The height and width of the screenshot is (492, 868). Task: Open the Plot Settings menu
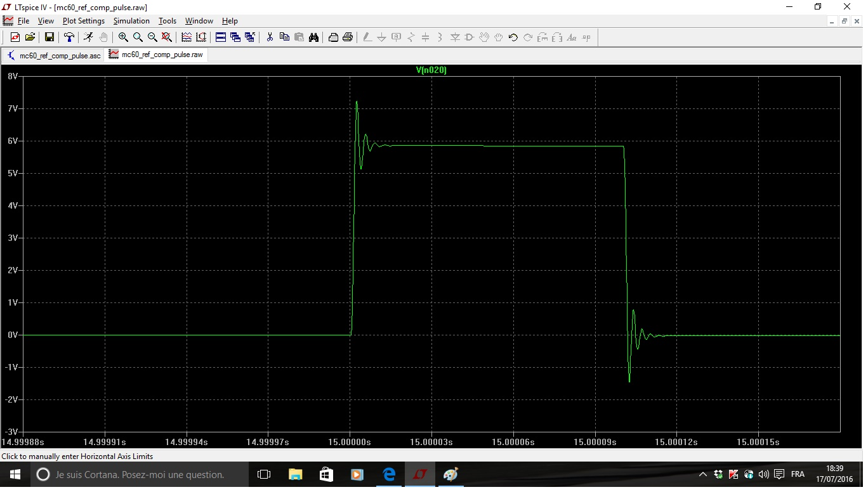84,21
